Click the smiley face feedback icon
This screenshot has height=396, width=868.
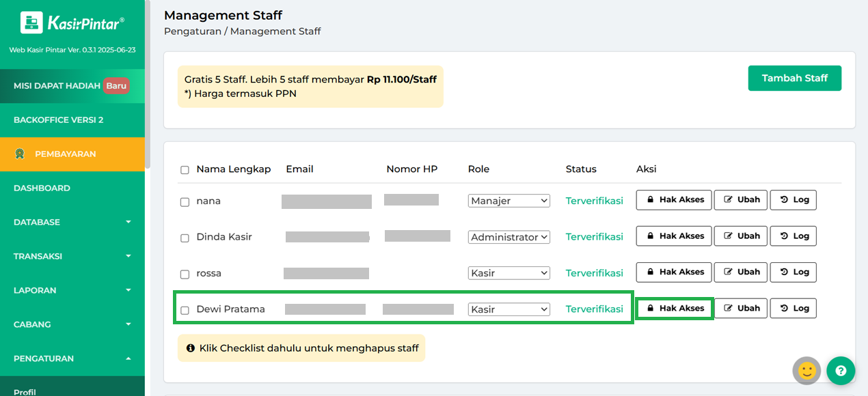pos(806,371)
